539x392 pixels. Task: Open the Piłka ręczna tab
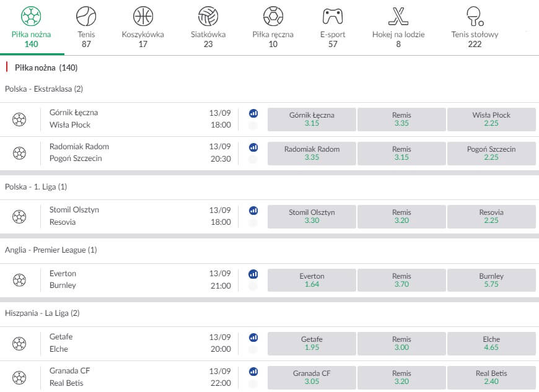pyautogui.click(x=273, y=27)
